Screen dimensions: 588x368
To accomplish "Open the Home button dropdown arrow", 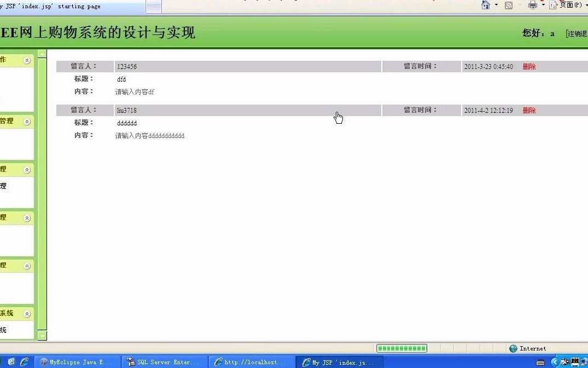I will click(496, 5).
